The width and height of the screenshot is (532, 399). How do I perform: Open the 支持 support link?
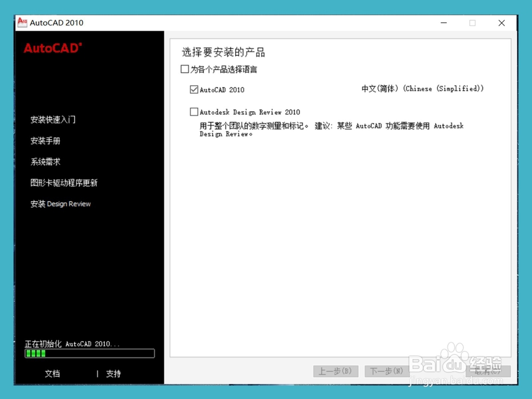click(113, 373)
